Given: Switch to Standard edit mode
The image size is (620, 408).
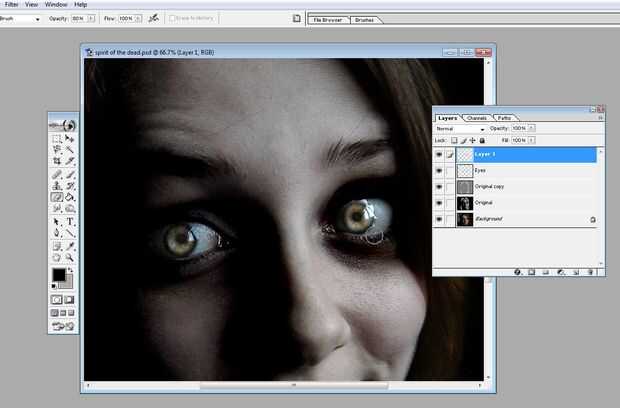Looking at the screenshot, I should [x=57, y=300].
